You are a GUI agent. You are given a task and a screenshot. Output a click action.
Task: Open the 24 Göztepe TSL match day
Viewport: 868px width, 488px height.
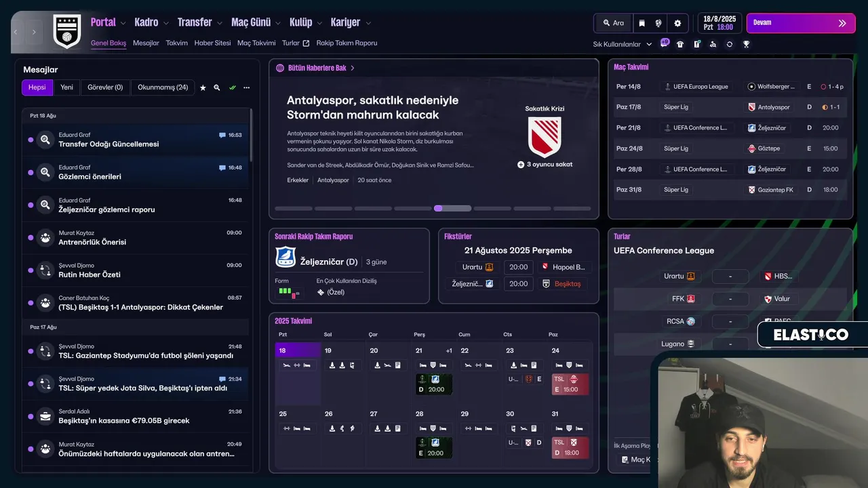click(x=570, y=384)
